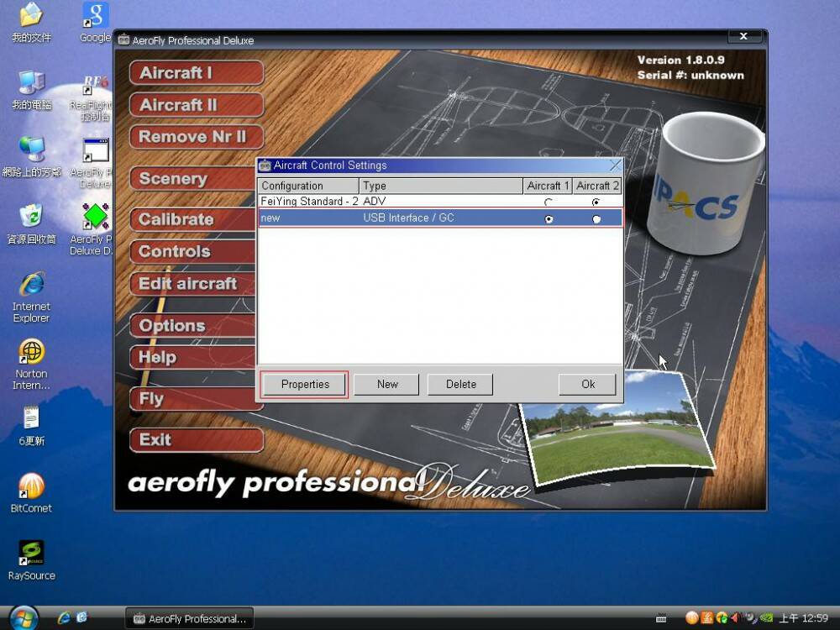Launch the RealFlight RF6 desktop shortcut
This screenshot has height=630, width=840.
click(94, 97)
